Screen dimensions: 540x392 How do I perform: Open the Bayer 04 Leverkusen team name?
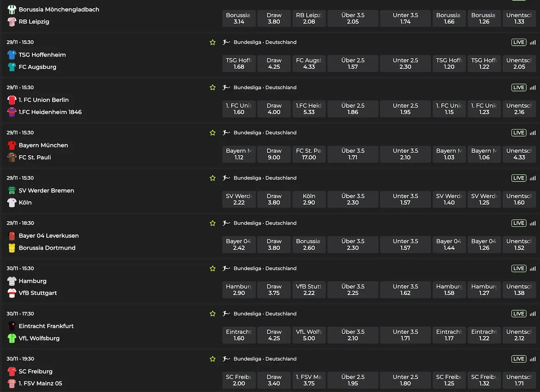point(49,236)
